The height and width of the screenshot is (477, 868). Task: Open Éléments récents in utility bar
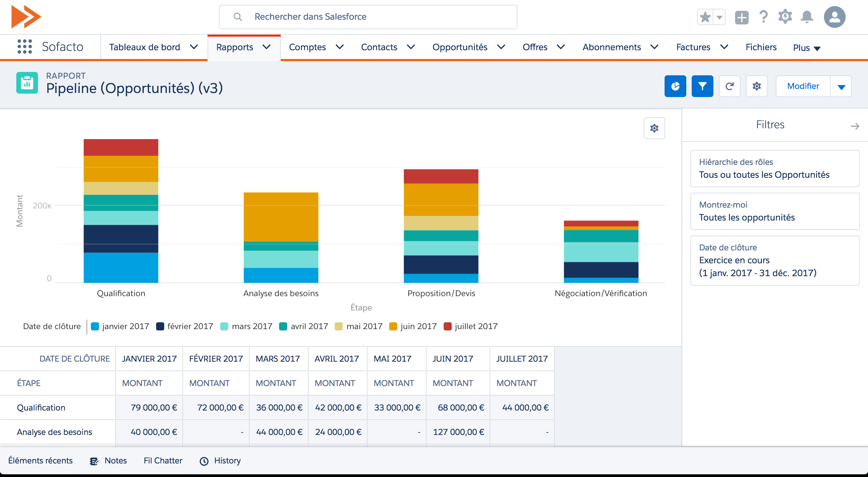tap(40, 461)
